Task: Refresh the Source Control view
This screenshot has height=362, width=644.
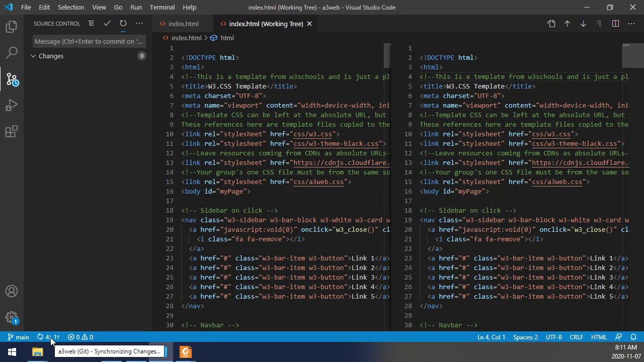Action: (x=123, y=24)
